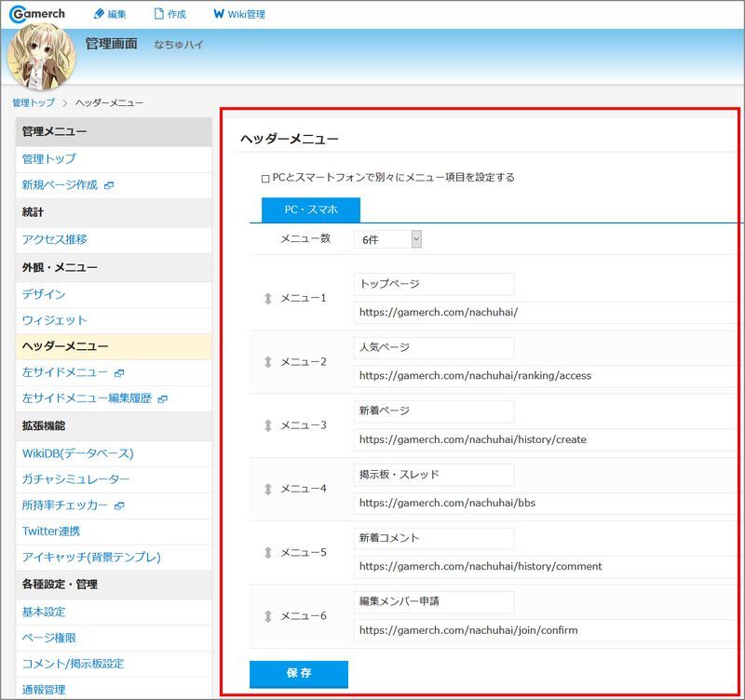Enable separate PC and smartphone menu settings
The width and height of the screenshot is (745, 700).
pyautogui.click(x=265, y=178)
